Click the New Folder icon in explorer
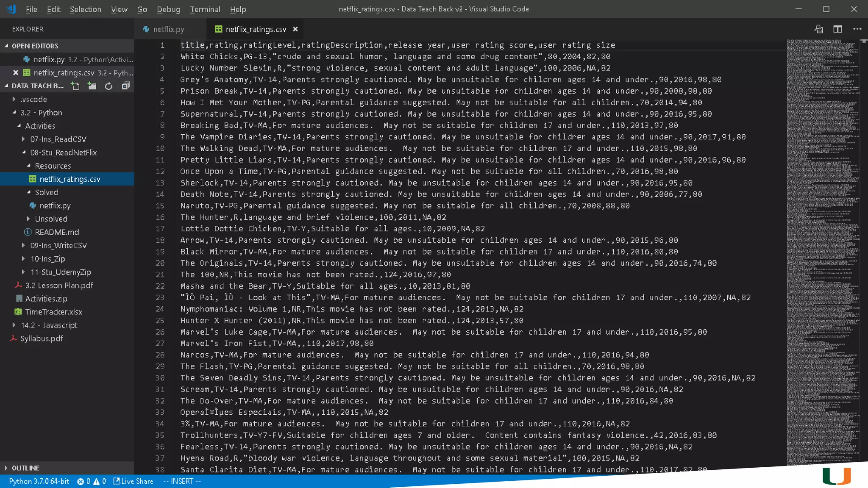Screen dimensions: 868x488 click(x=92, y=86)
